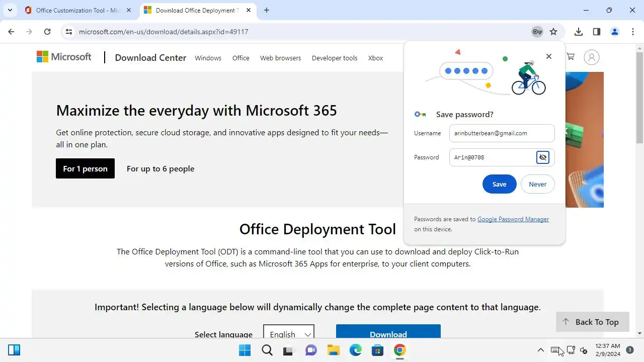This screenshot has height=362, width=644.
Task: Close the Office Customization Tool tab
Action: [128, 10]
